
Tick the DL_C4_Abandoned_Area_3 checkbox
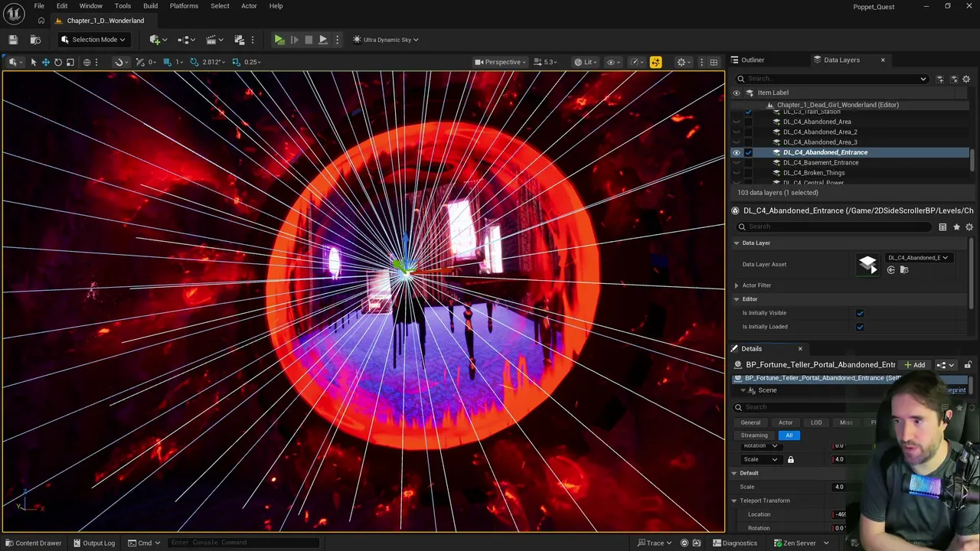click(749, 142)
